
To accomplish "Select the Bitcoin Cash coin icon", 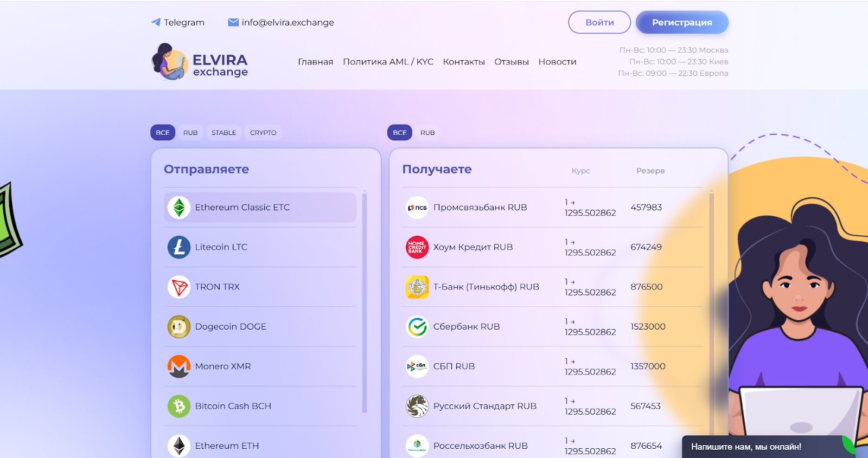I will (179, 406).
